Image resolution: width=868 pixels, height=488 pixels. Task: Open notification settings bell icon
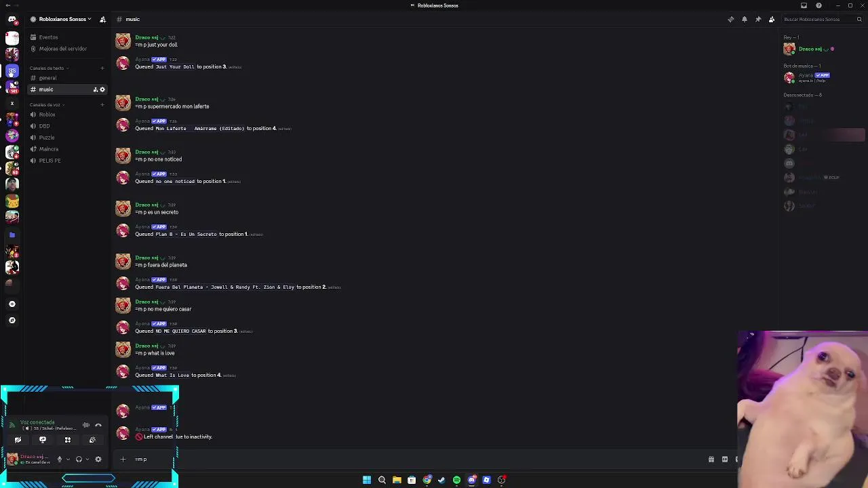(x=744, y=19)
